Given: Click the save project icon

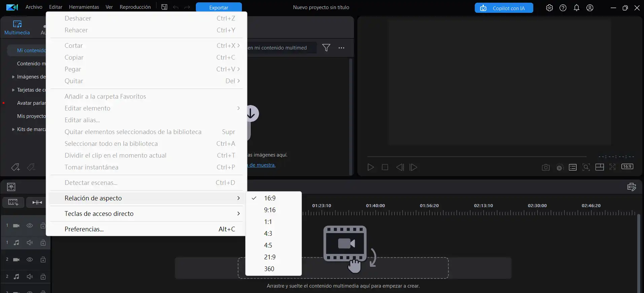Looking at the screenshot, I should (x=164, y=7).
